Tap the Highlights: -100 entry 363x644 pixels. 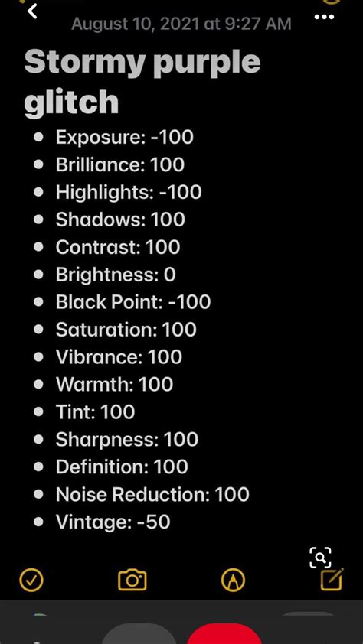pos(129,192)
